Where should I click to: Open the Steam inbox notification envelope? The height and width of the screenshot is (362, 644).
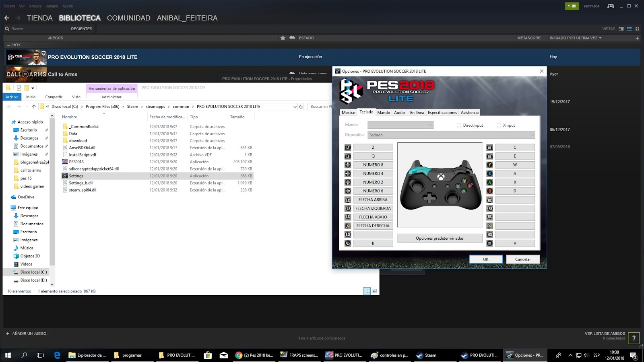point(572,6)
